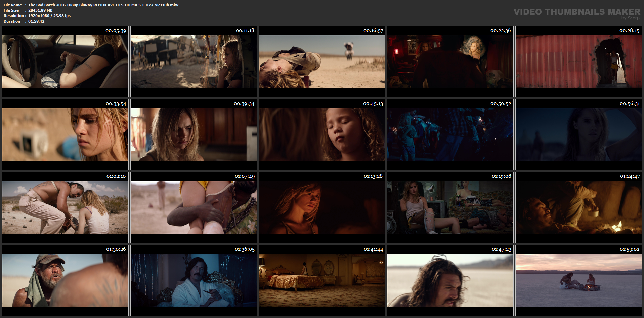
Task: Select the thumbnail at 01:02:10
Action: [65, 207]
